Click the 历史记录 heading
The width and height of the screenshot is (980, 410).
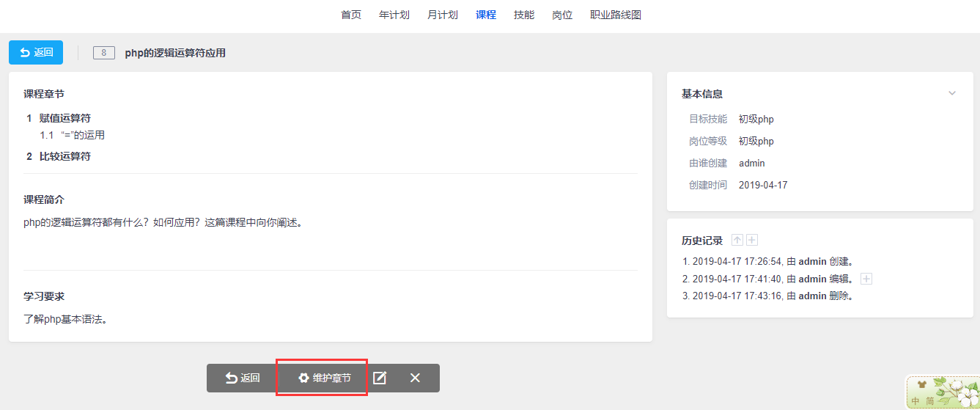702,241
